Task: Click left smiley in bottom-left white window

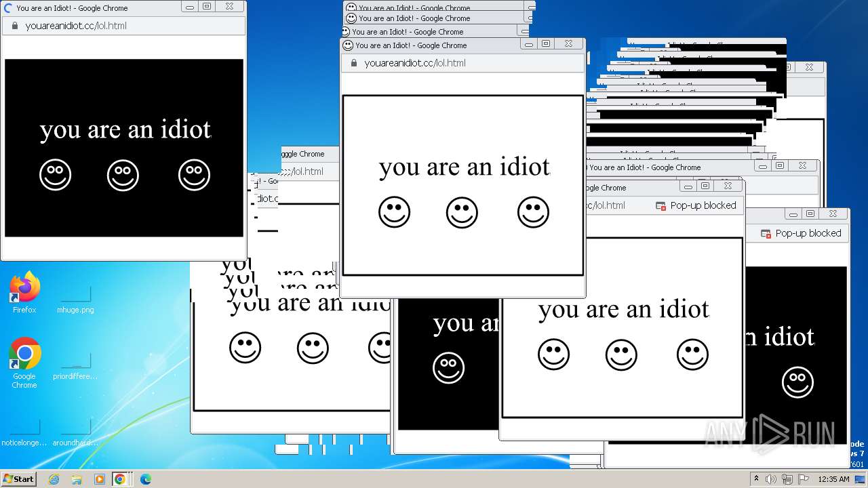Action: [x=245, y=348]
